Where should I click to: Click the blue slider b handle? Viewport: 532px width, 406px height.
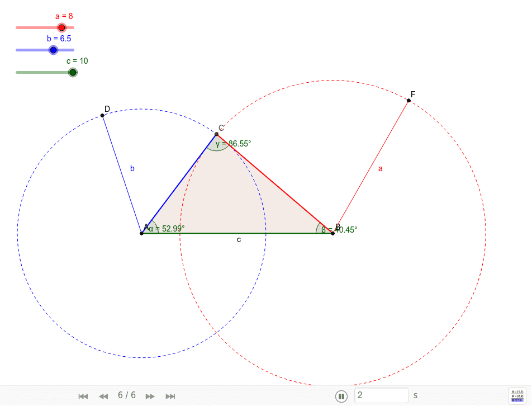click(53, 50)
